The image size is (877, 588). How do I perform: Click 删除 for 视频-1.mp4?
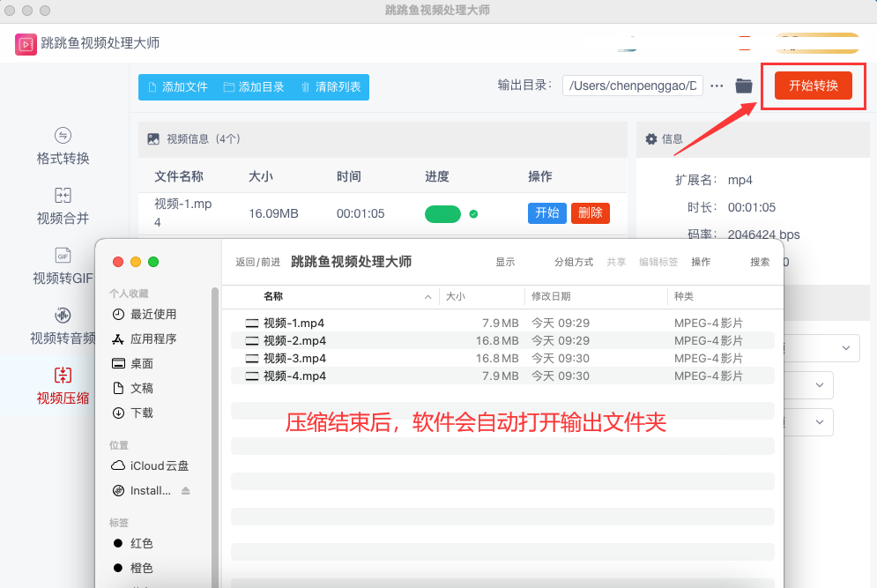coord(590,213)
